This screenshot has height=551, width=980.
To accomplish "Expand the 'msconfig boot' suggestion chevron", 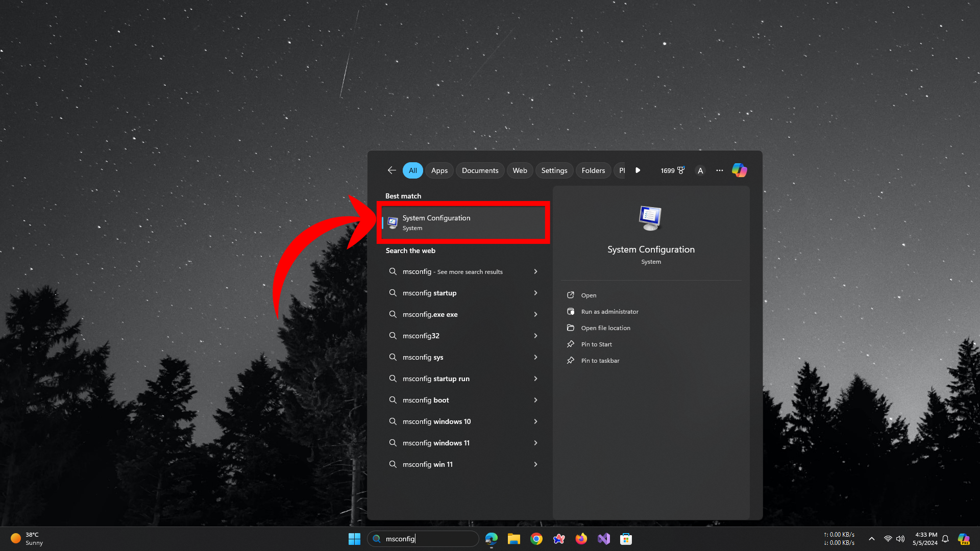I will [535, 400].
